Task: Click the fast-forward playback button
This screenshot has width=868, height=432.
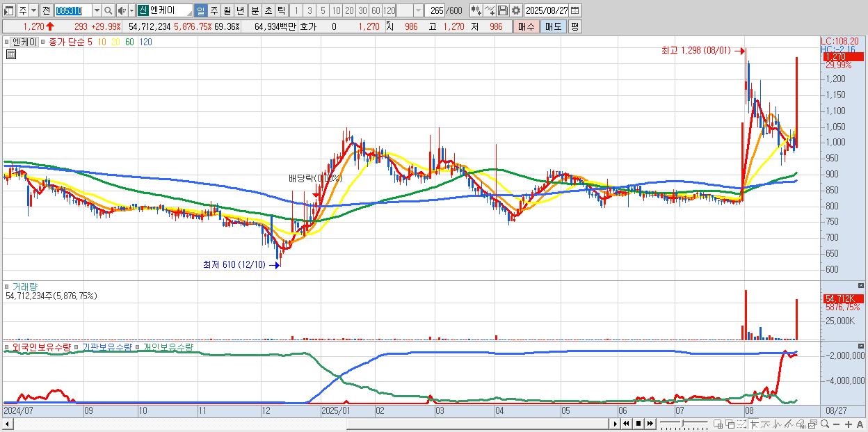Action: pyautogui.click(x=650, y=424)
